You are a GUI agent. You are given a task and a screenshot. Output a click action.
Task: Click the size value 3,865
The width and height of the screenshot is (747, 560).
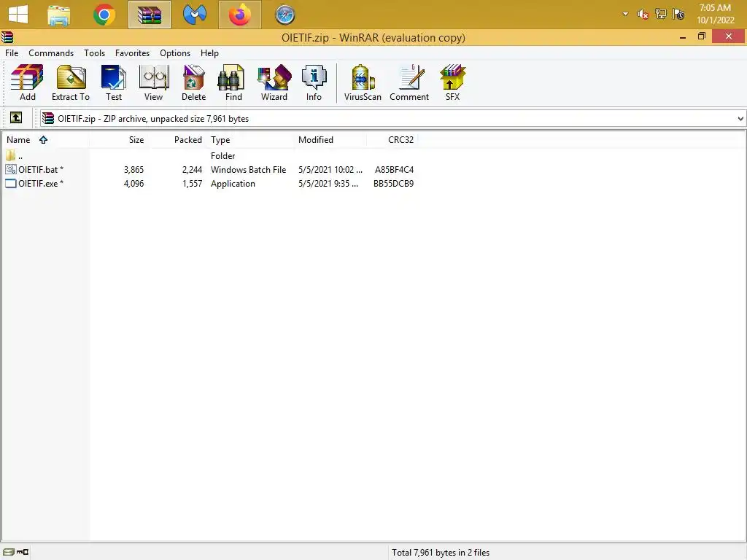click(133, 169)
